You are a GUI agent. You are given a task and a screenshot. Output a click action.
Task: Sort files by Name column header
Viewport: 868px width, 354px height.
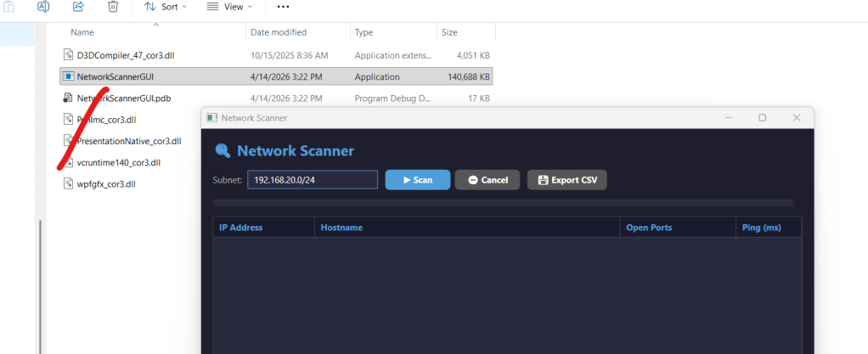[82, 32]
